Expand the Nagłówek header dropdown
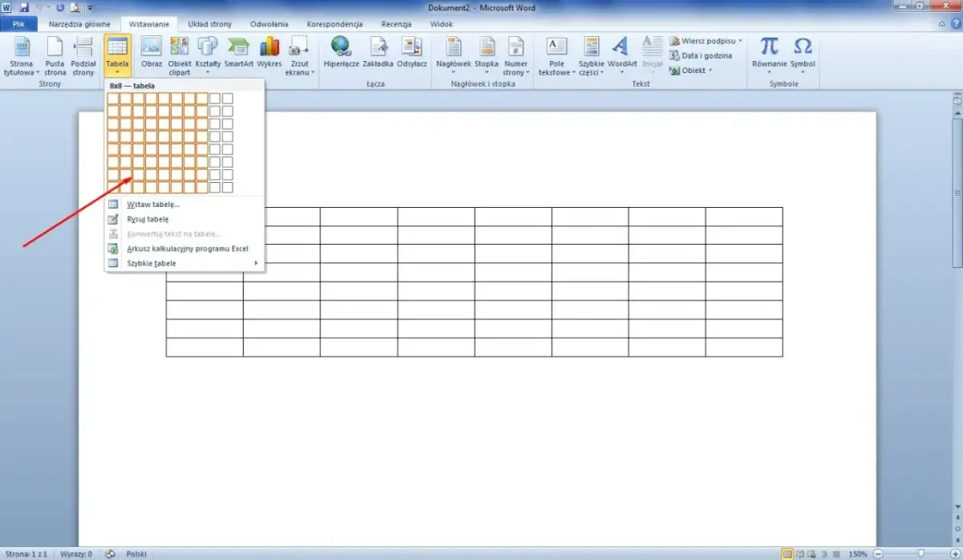Viewport: 963px width, 560px height. (x=453, y=55)
